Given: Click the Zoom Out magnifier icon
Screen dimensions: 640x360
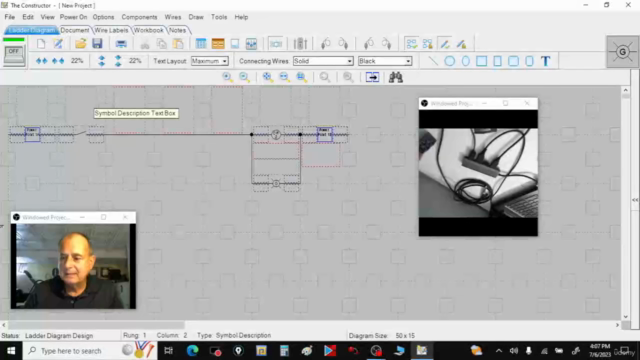Looking at the screenshot, I should pyautogui.click(x=244, y=77).
